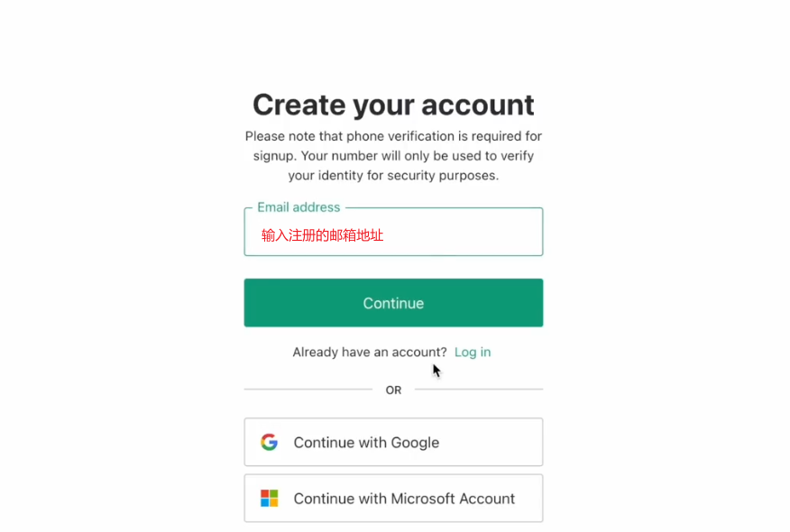
Task: Open the Log in link
Action: click(473, 352)
